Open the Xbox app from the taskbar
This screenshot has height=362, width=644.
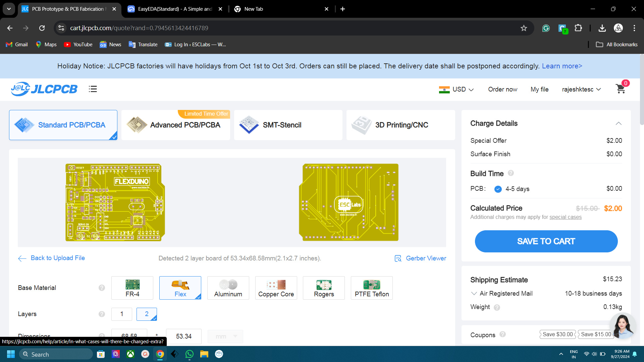tap(130, 354)
